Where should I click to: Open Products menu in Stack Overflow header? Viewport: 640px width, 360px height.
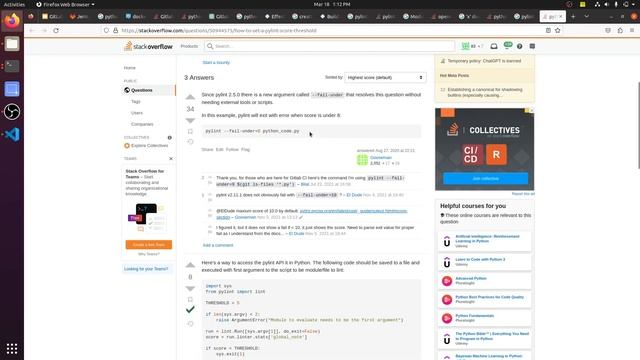pos(189,46)
